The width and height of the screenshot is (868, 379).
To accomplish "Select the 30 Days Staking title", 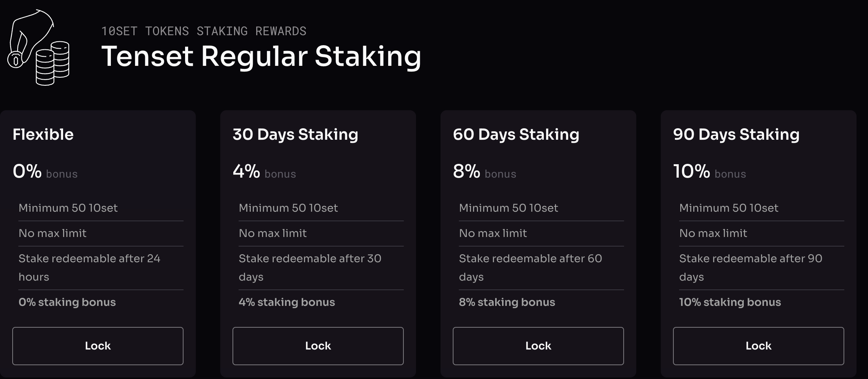I will tap(295, 135).
